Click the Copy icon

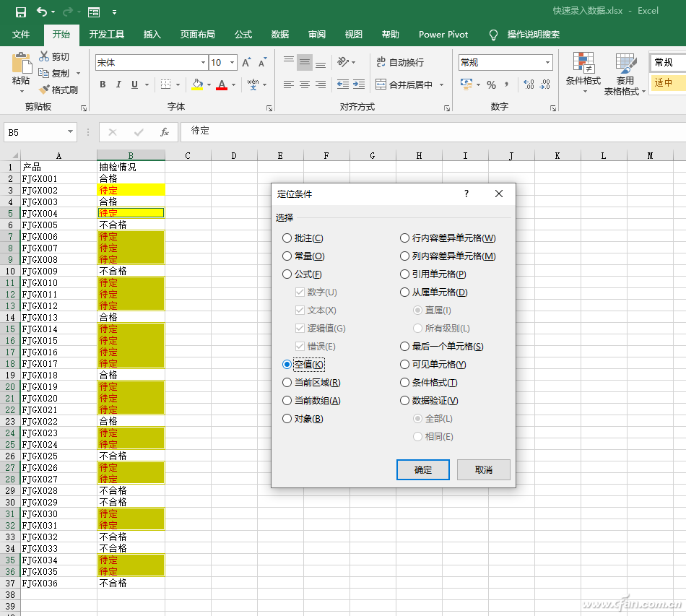pos(44,73)
